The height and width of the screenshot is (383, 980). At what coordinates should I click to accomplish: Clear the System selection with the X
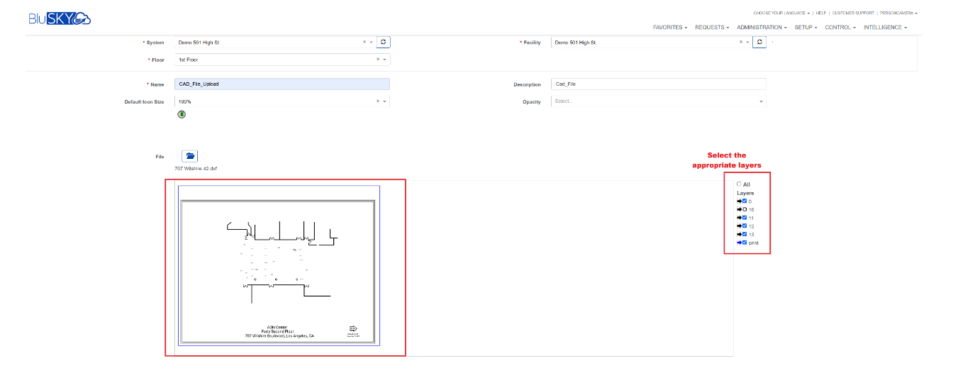click(x=364, y=43)
